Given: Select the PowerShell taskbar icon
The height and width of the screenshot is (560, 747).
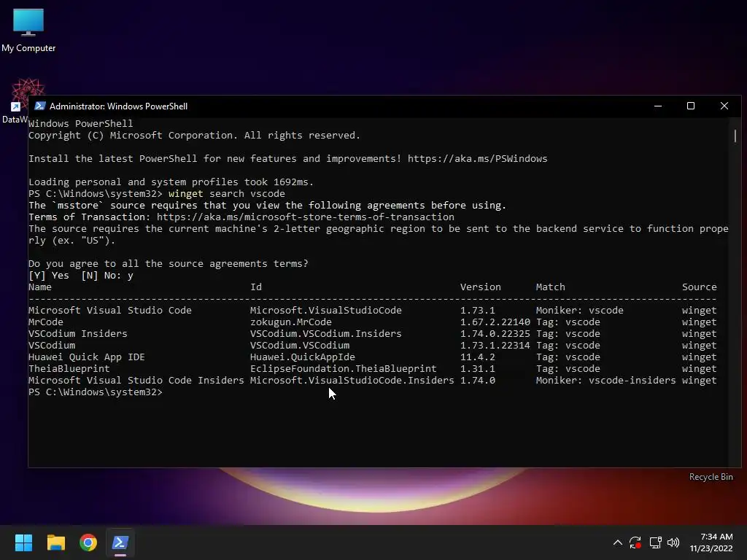Looking at the screenshot, I should (120, 542).
